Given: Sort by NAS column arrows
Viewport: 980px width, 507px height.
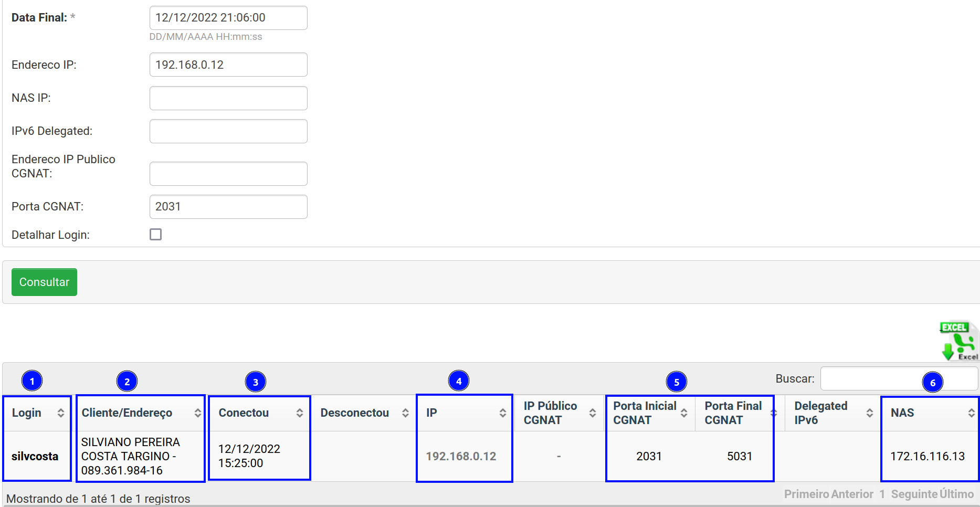Looking at the screenshot, I should pyautogui.click(x=971, y=413).
